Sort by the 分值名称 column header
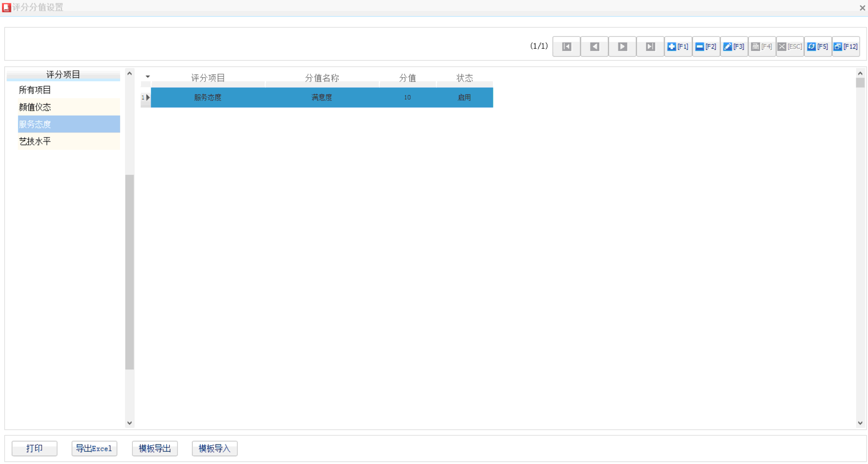 pyautogui.click(x=322, y=78)
